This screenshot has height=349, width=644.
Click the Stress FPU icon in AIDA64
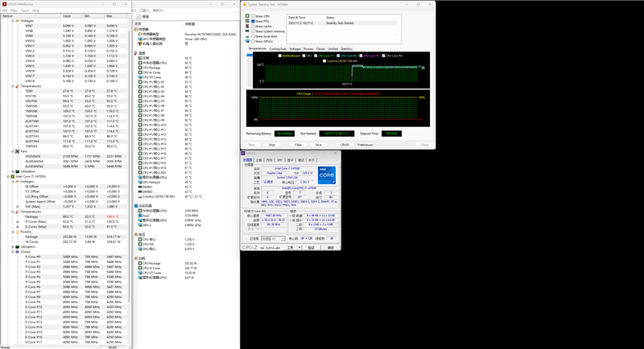point(247,21)
